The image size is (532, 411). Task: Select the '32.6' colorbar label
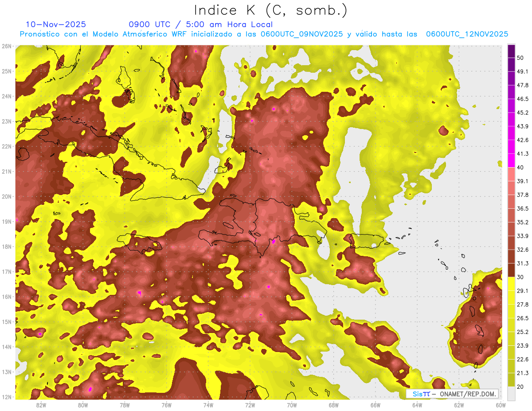coord(523,250)
